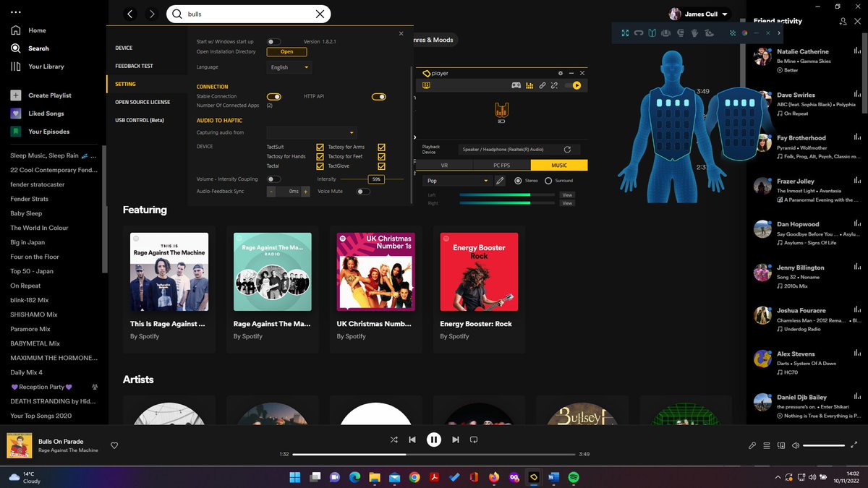Screen dimensions: 868x488
Task: Click the equalizer bars icon in bHaptics Player
Action: point(529,85)
